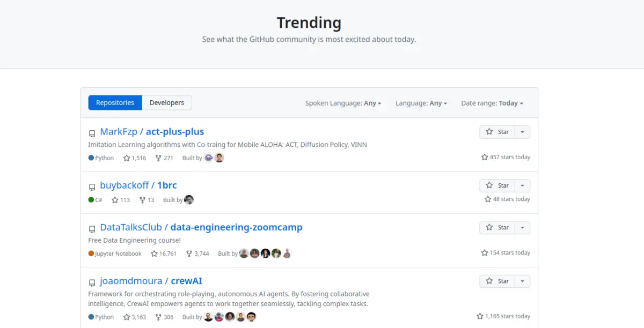Star the data-engineering-zoomcamp repository
Screen dimensions: 644x328
coord(497,227)
